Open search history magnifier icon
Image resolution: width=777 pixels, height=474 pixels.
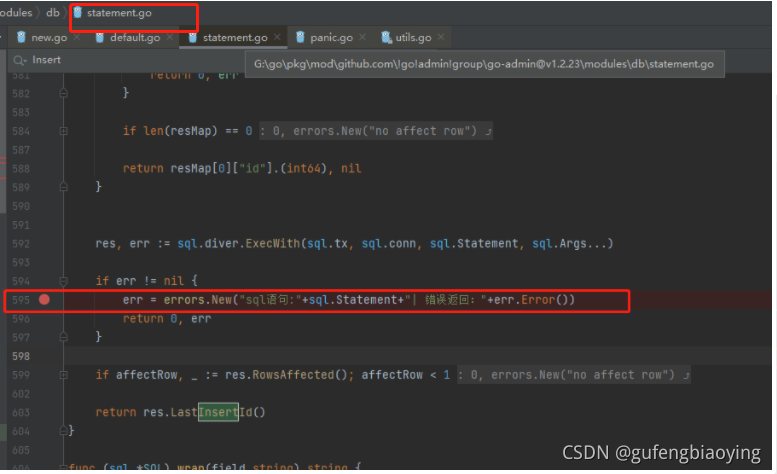click(x=20, y=60)
